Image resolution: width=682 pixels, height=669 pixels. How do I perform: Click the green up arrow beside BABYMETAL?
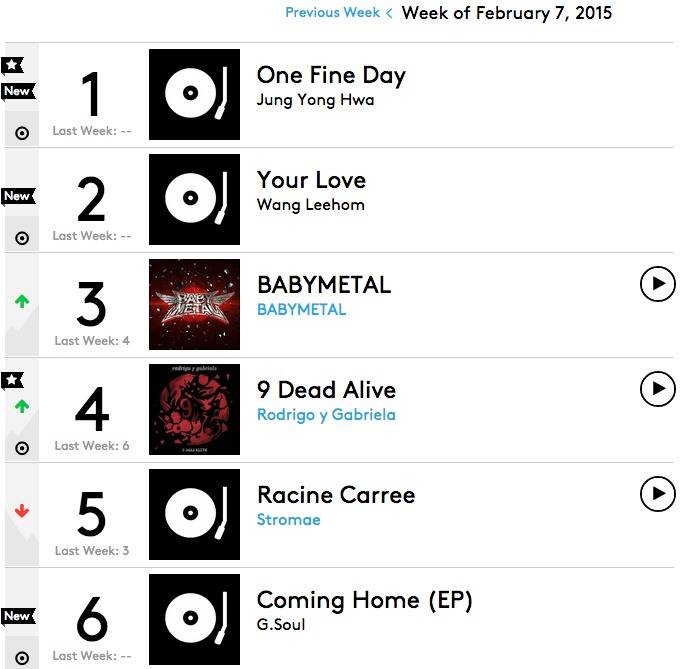[x=22, y=301]
